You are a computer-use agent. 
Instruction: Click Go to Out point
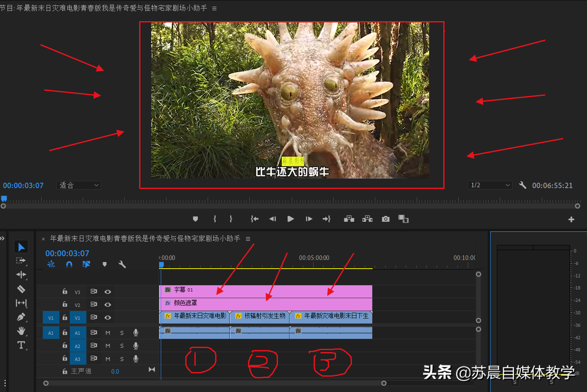(327, 219)
